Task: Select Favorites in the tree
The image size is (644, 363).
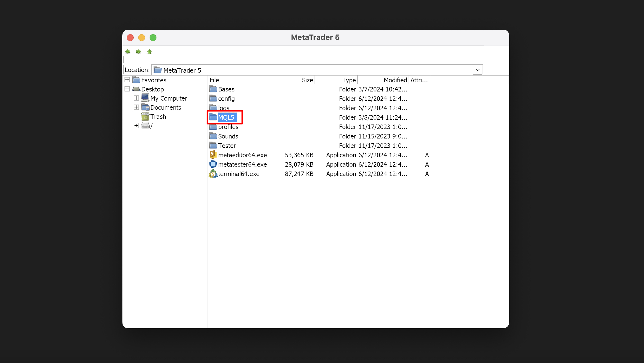Action: click(x=154, y=80)
